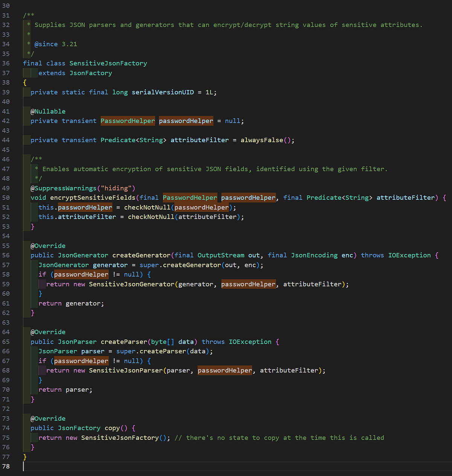Viewport: 452px width, 476px height.
Task: Click the 3.21 version number
Action: 69,44
